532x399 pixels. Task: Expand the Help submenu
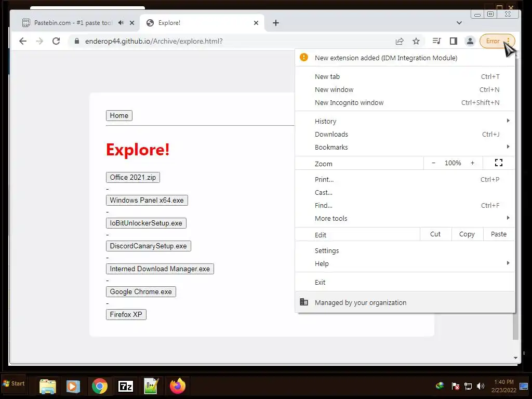coord(405,263)
